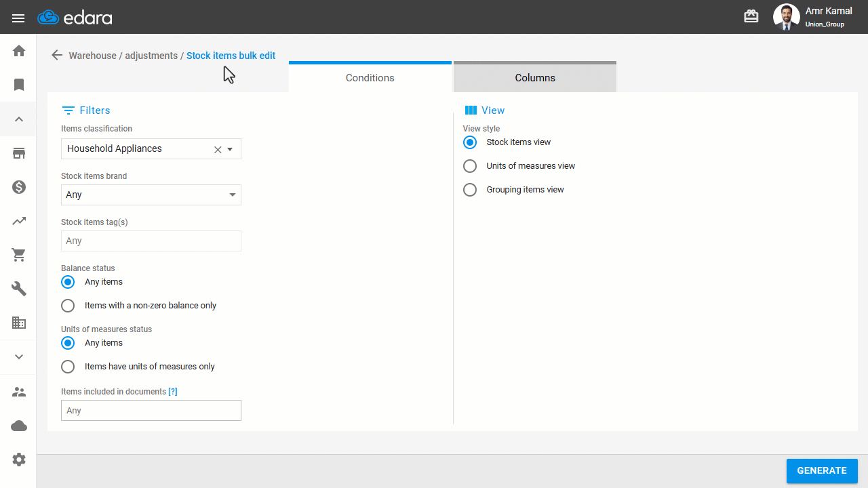Open the building icon in sidebar
This screenshot has width=868, height=488.
click(x=19, y=323)
